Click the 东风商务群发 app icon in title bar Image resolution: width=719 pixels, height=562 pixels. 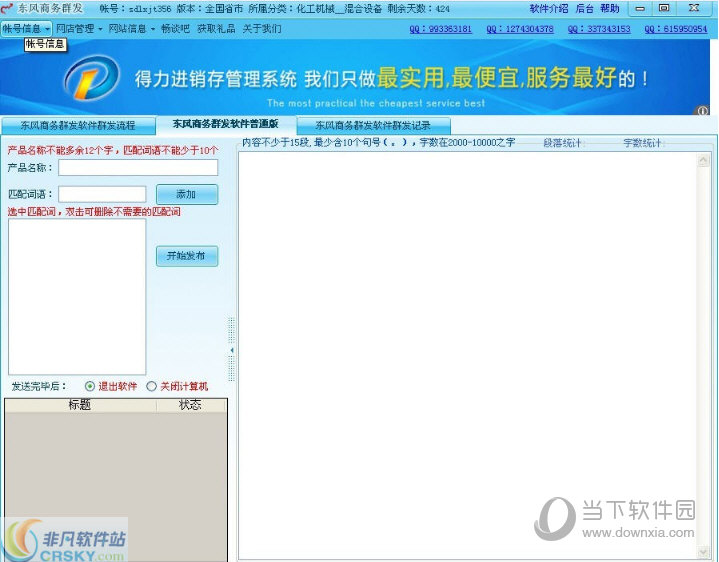click(x=6, y=8)
